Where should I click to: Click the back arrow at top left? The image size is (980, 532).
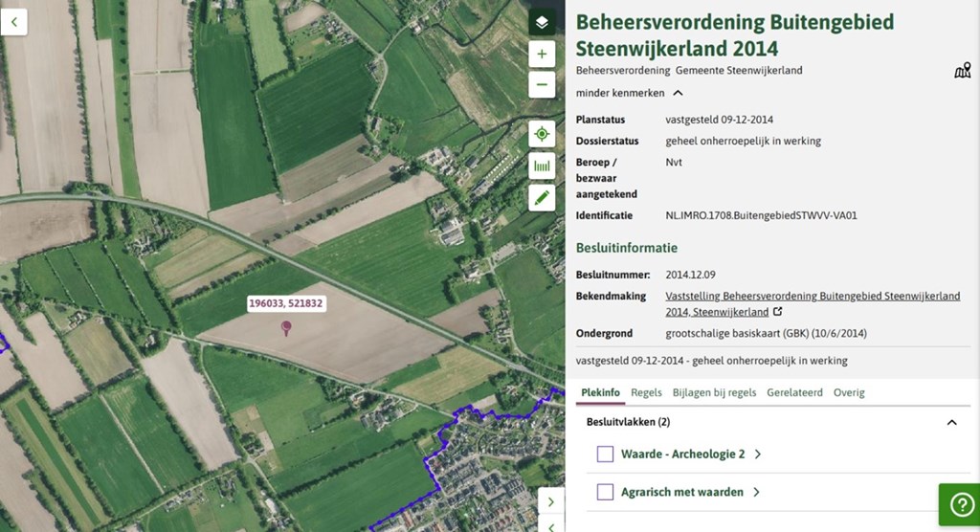coord(13,22)
